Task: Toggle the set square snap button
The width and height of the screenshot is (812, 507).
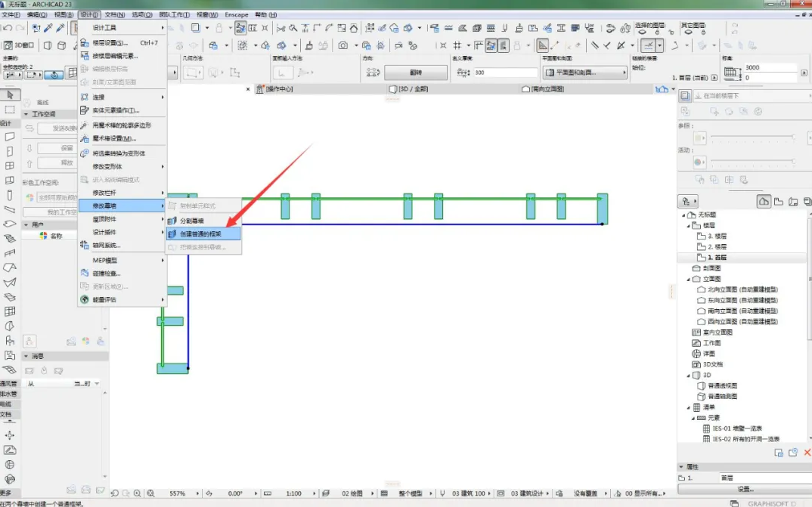Action: point(542,45)
